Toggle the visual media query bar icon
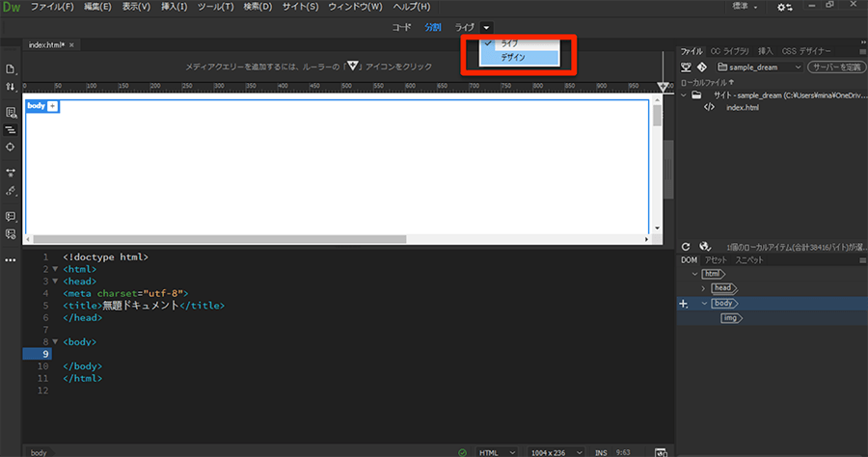 pos(10,130)
